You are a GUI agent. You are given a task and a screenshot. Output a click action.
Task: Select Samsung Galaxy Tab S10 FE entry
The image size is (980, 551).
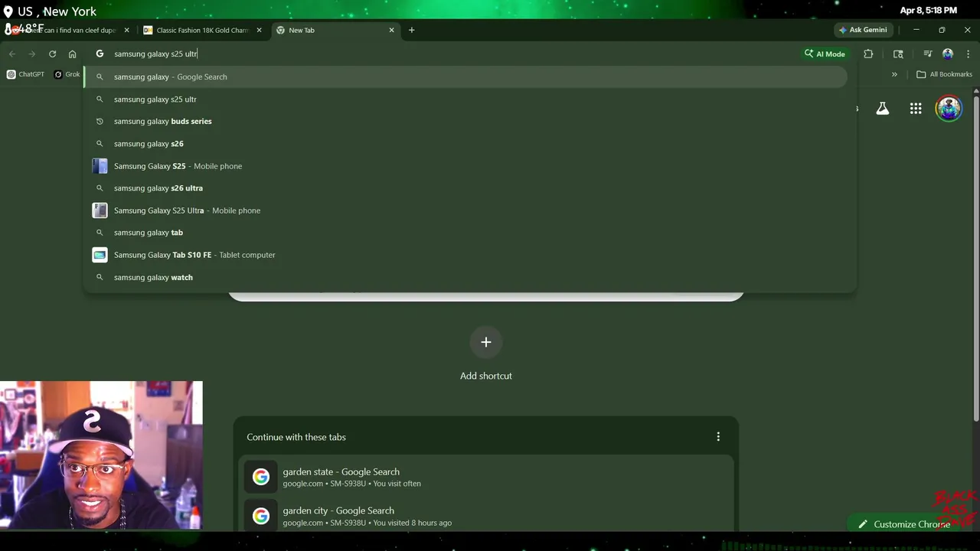pyautogui.click(x=465, y=255)
